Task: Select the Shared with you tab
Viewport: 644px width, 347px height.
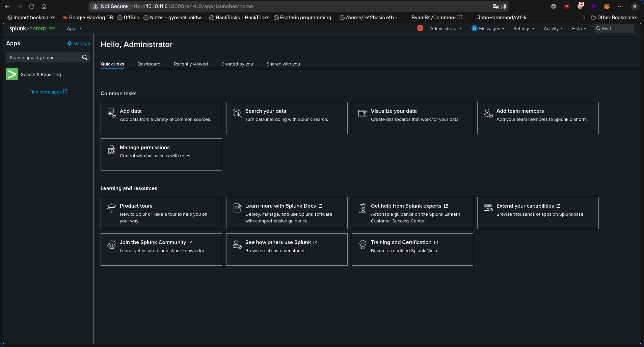Action: pyautogui.click(x=283, y=64)
